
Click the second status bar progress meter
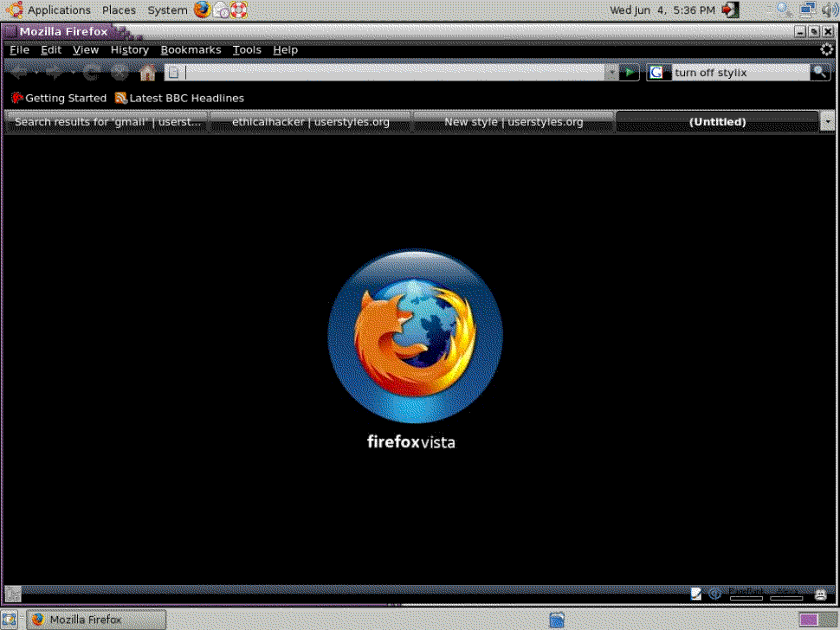[x=786, y=598]
